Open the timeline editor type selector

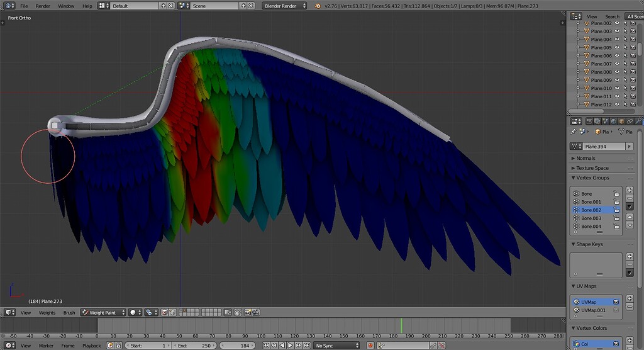(9, 346)
